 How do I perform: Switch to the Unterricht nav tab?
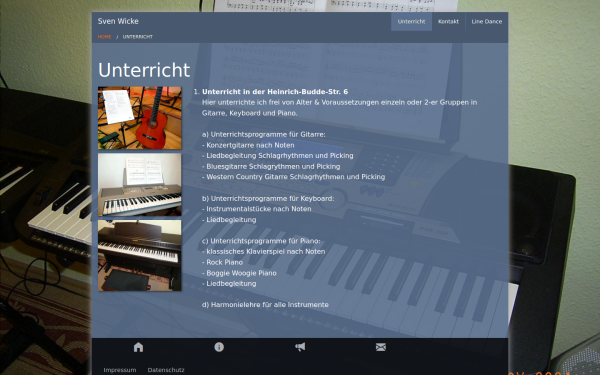[x=411, y=21]
